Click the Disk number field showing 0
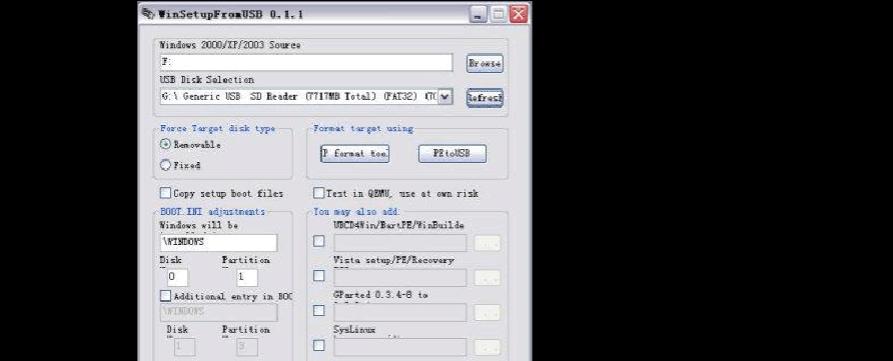Screen dimensions: 893x361 click(x=177, y=277)
